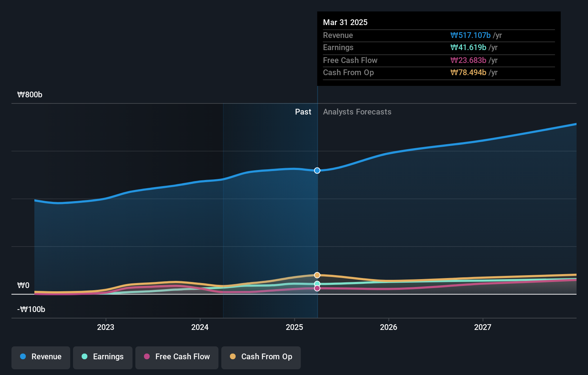The image size is (588, 375).
Task: Click the blue Revenue legend dot
Action: [23, 357]
